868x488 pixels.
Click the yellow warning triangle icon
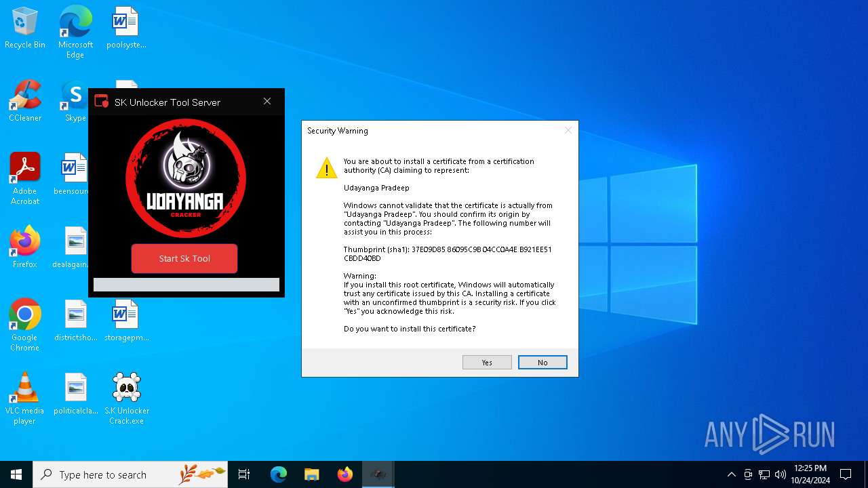[x=327, y=167]
